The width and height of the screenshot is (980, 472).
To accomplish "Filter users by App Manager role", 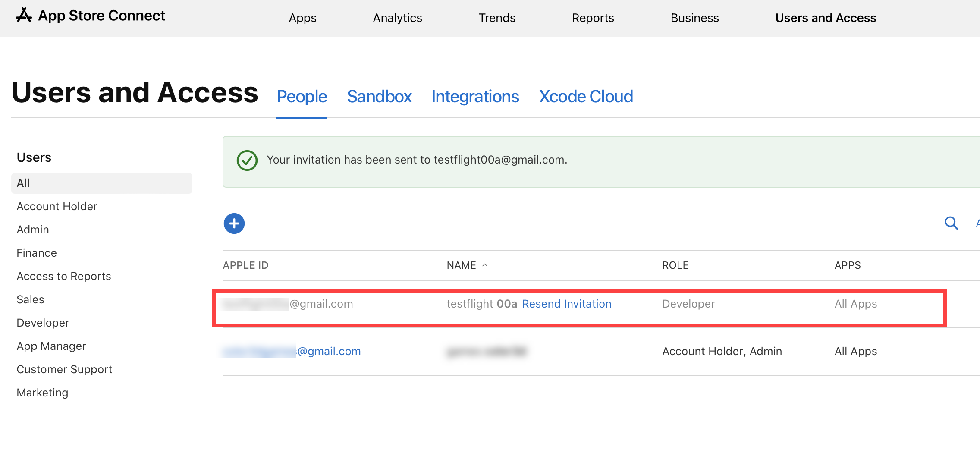I will tap(51, 346).
